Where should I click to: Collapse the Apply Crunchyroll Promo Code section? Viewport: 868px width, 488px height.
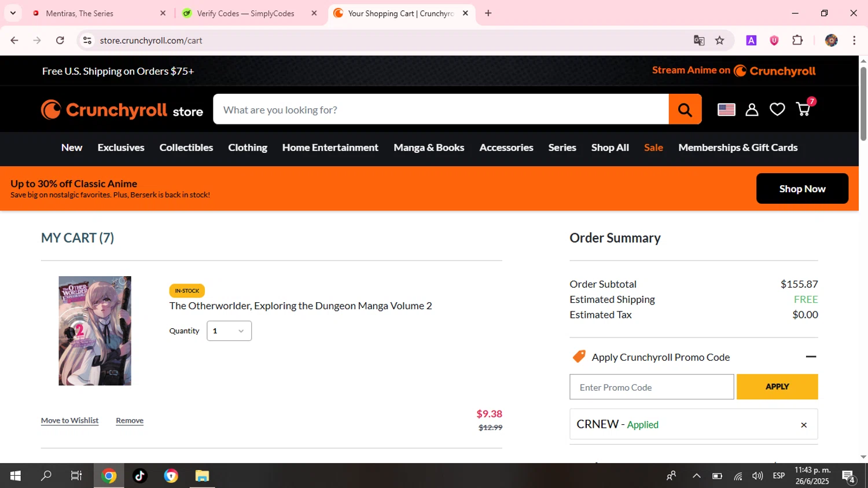tap(811, 357)
